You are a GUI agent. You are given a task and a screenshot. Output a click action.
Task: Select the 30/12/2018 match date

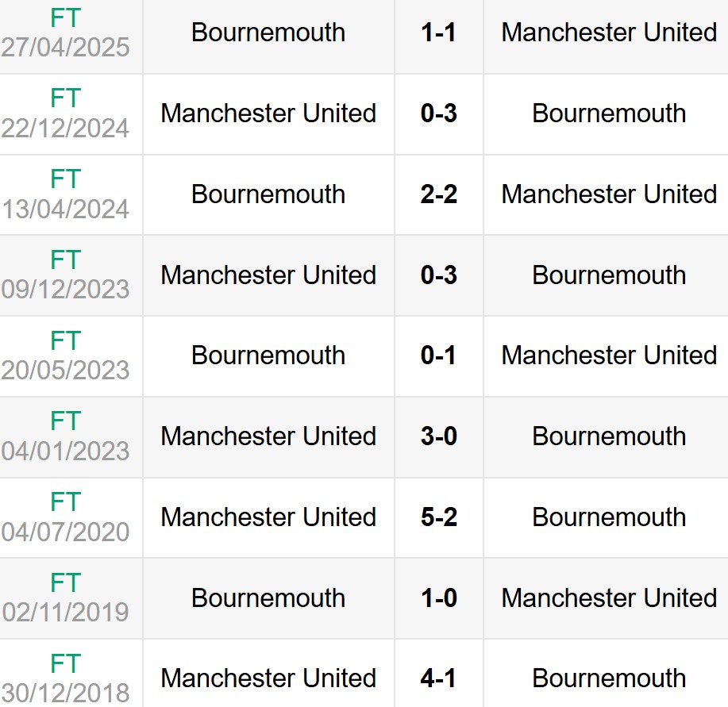(x=65, y=693)
